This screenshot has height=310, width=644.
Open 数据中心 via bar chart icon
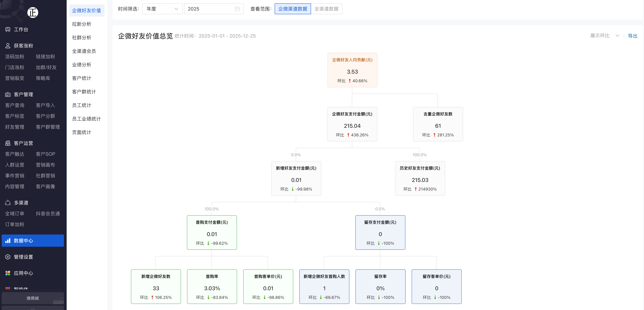coord(8,241)
